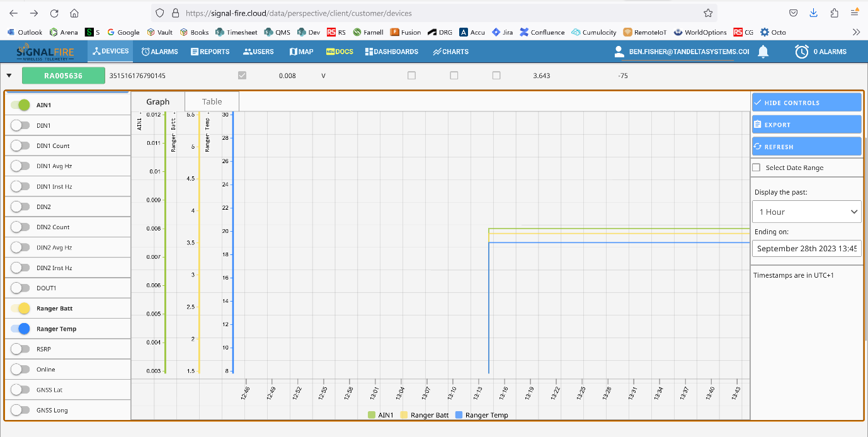Image resolution: width=868 pixels, height=437 pixels.
Task: Bookmark this page with star icon
Action: coord(708,13)
